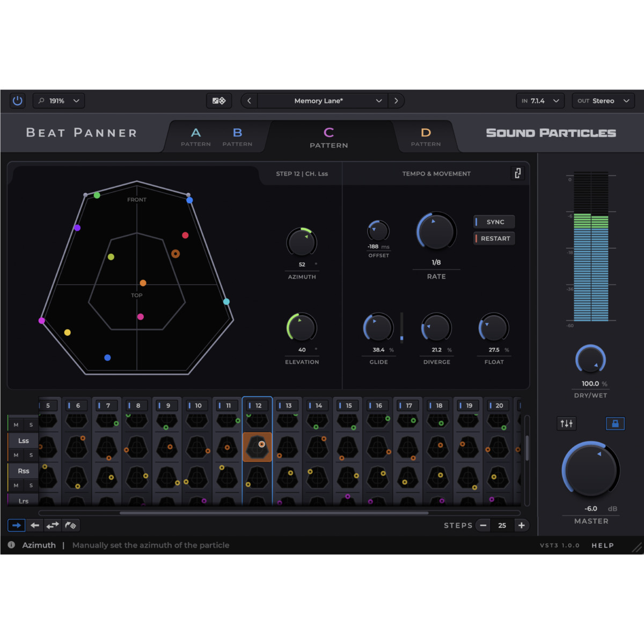Solo the Rss channel
Image resolution: width=644 pixels, height=644 pixels.
pos(31,485)
